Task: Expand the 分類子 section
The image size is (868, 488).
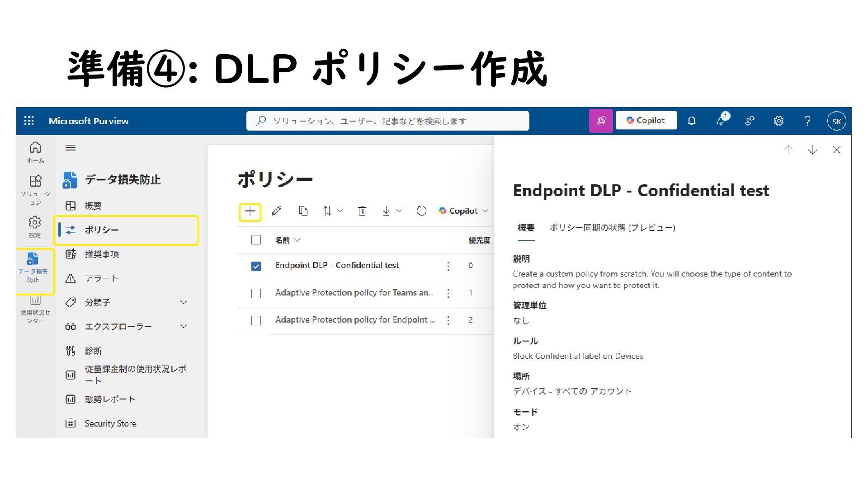Action: click(184, 302)
